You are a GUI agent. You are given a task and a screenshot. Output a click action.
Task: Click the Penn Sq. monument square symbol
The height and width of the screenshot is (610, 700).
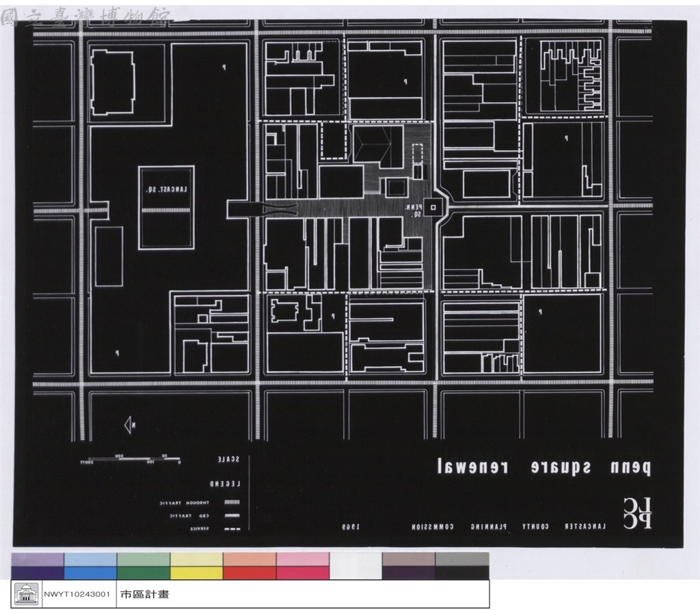pyautogui.click(x=433, y=207)
